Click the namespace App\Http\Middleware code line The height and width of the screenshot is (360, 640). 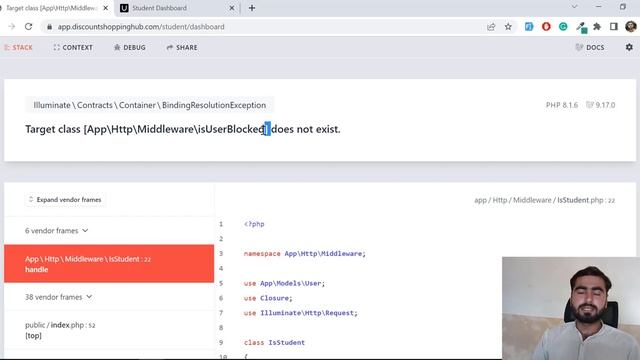coord(305,253)
